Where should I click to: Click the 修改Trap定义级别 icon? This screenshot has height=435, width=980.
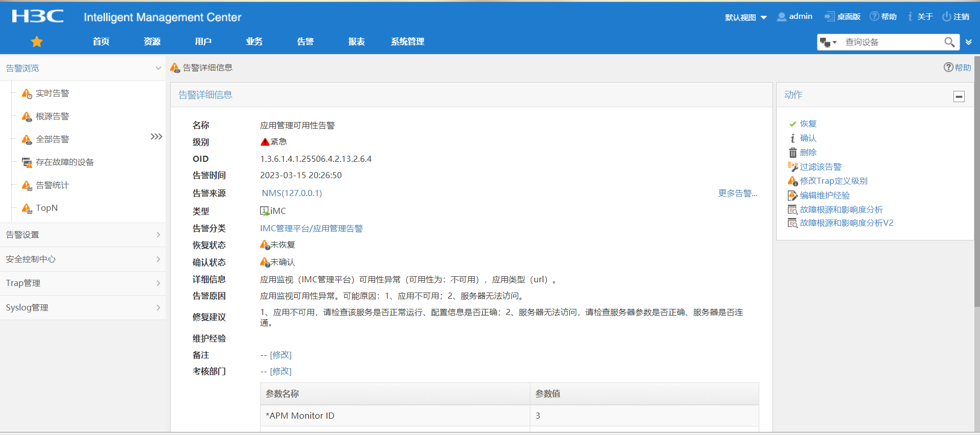tap(792, 181)
